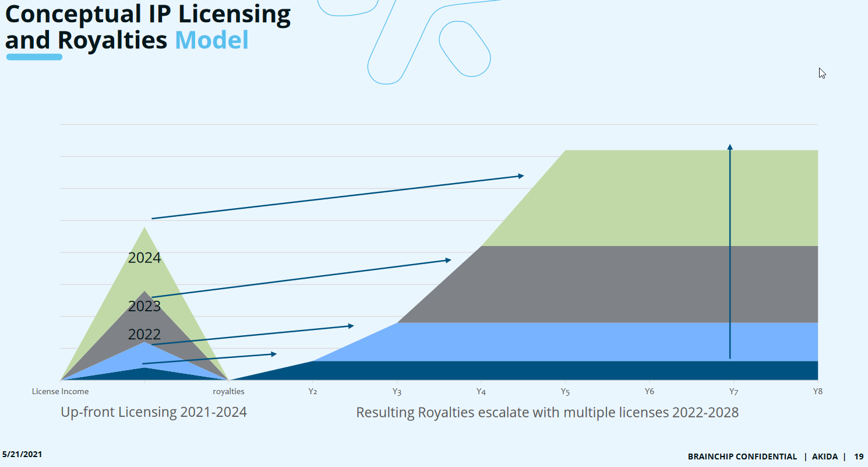The height and width of the screenshot is (467, 868).
Task: Click the arrowhead pointing into the green royalties band
Action: tap(520, 175)
